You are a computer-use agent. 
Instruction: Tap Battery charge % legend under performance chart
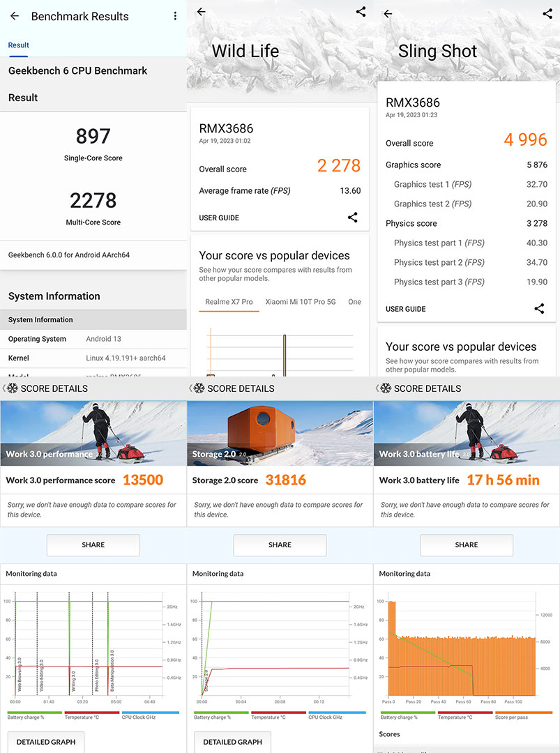[x=34, y=716]
